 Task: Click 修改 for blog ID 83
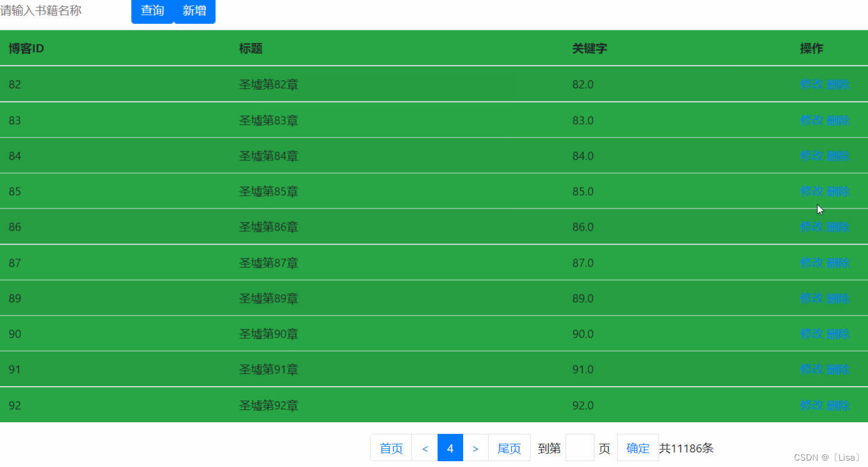pos(812,120)
